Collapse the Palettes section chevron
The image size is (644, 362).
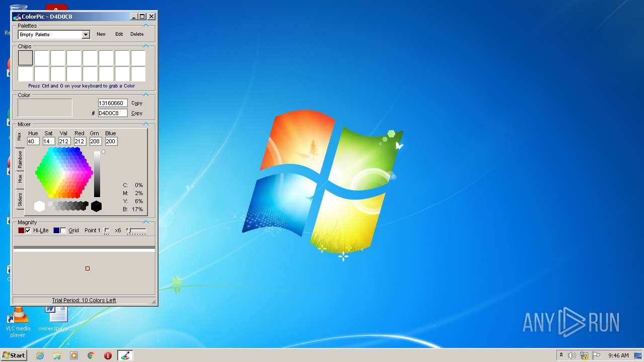tap(146, 25)
